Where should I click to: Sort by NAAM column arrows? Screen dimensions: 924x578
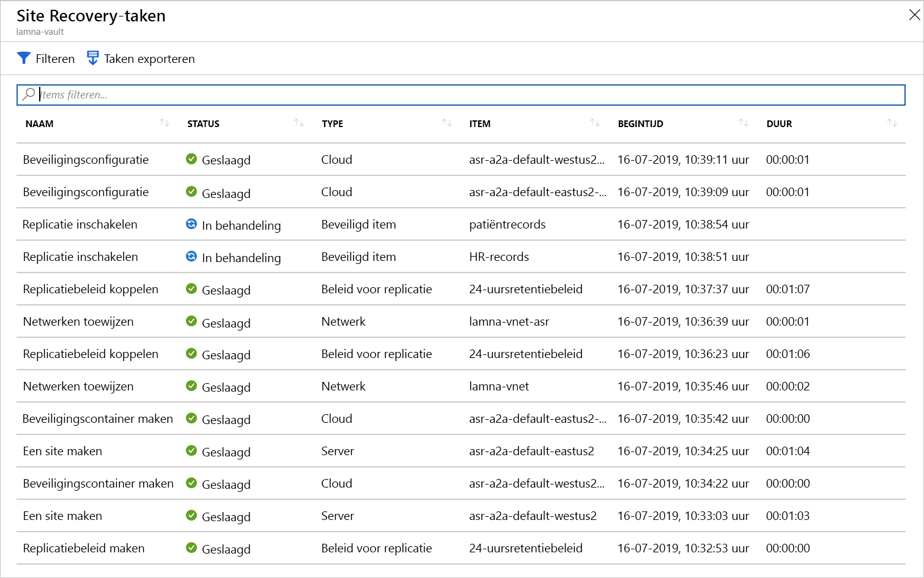point(164,123)
